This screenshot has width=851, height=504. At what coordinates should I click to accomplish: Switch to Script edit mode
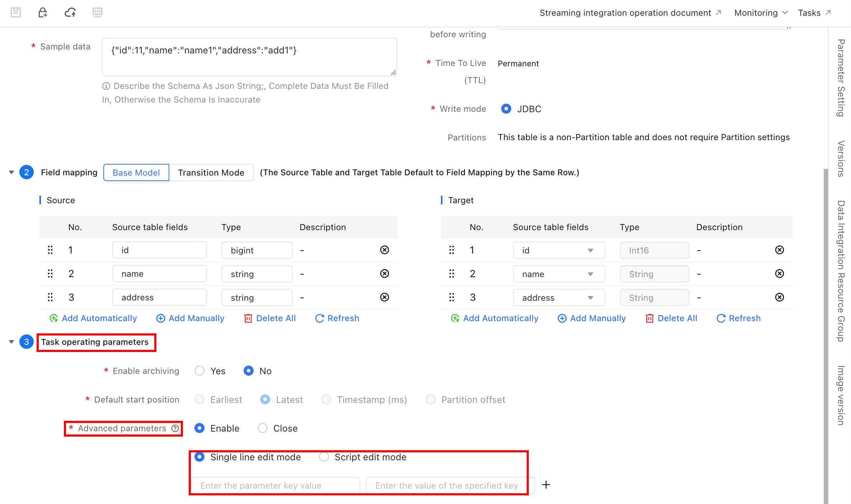click(x=324, y=457)
